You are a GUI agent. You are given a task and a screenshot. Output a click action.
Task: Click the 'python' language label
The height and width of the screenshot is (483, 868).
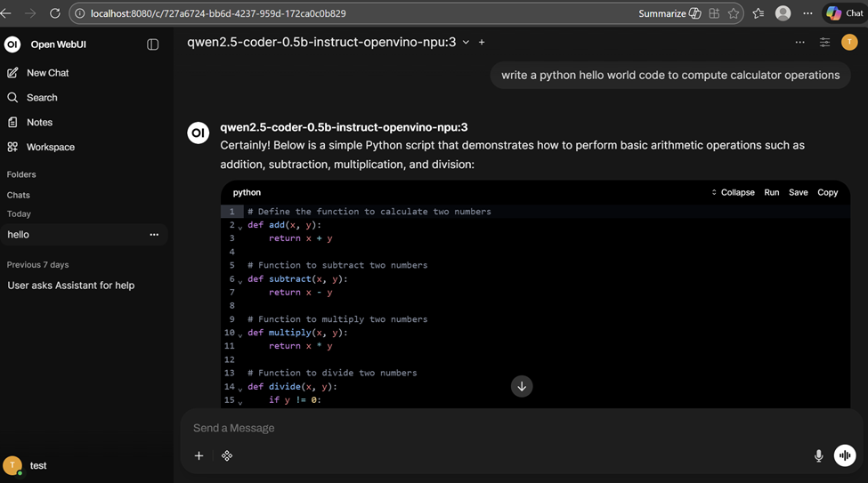click(247, 192)
